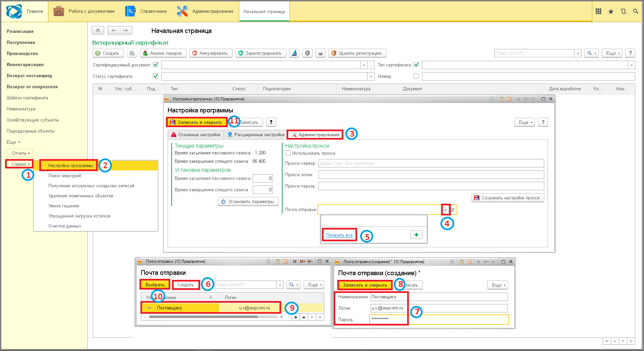Enable the 'Номер' filter checkbox
Viewport: 644px width, 351px height.
tap(416, 76)
